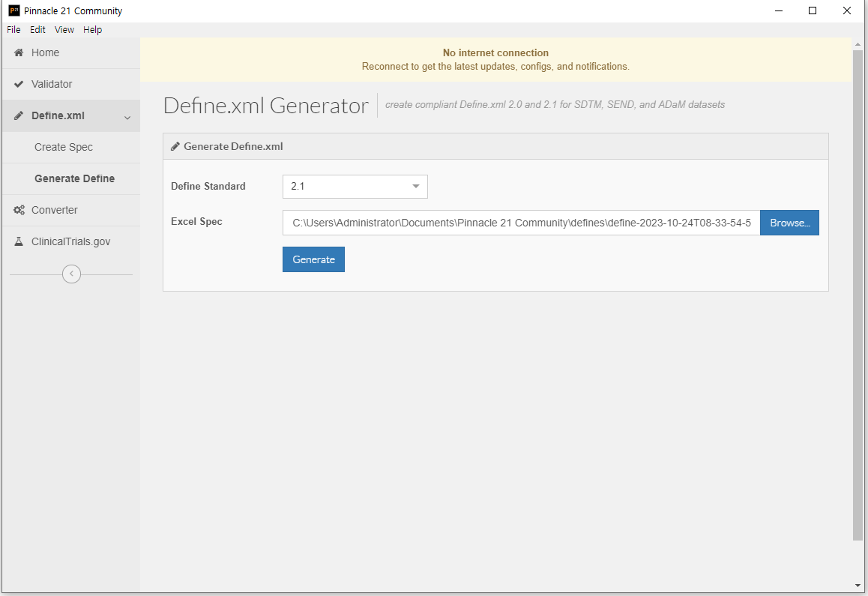Click the Validator checkmark icon
Image resolution: width=868 pixels, height=596 pixels.
click(x=19, y=84)
